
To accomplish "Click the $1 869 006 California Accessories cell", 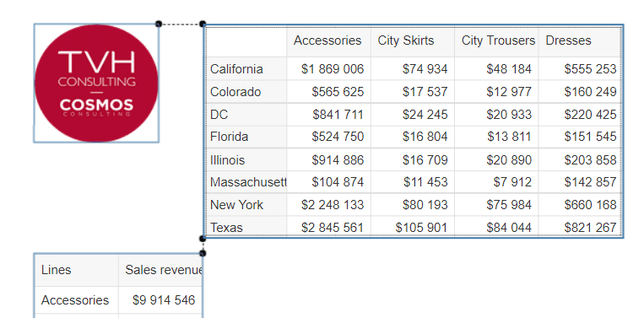I will pyautogui.click(x=328, y=68).
